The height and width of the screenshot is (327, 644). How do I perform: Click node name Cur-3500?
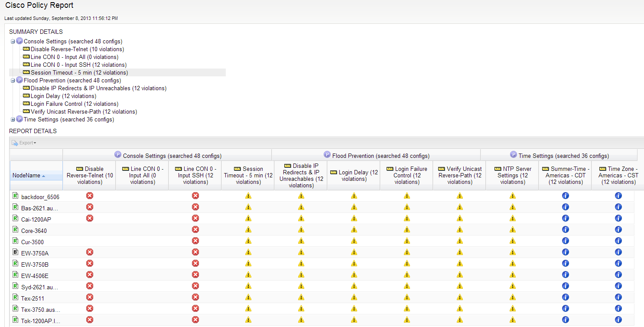click(x=33, y=242)
